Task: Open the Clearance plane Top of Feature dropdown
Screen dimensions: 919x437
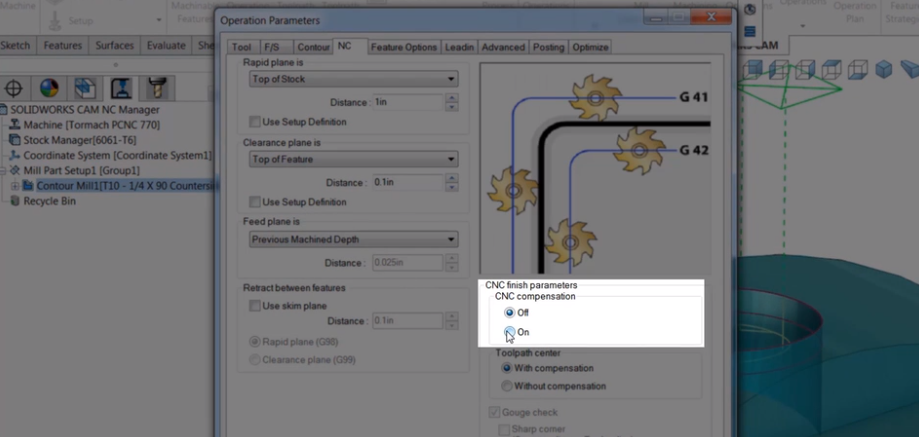Action: (x=353, y=159)
